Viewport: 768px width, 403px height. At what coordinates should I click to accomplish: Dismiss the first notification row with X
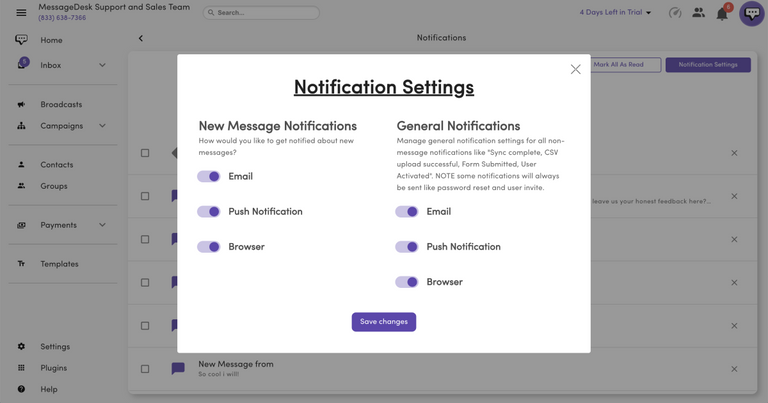click(734, 153)
